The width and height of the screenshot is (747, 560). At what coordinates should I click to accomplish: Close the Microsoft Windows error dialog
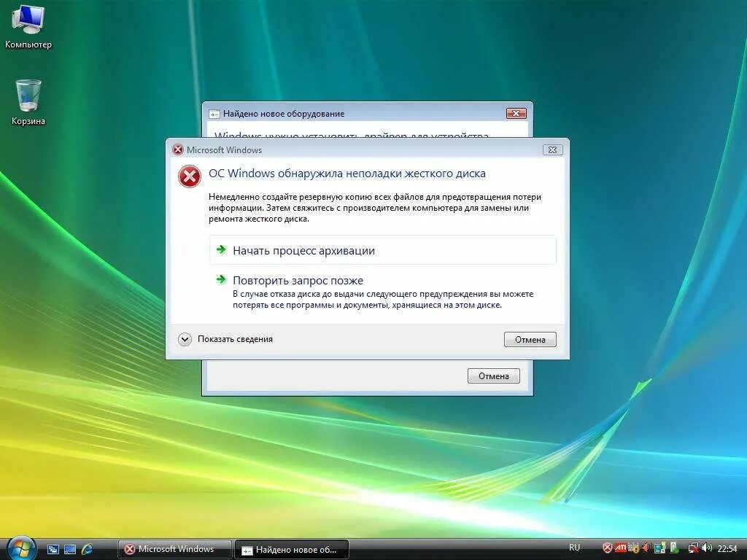[553, 149]
